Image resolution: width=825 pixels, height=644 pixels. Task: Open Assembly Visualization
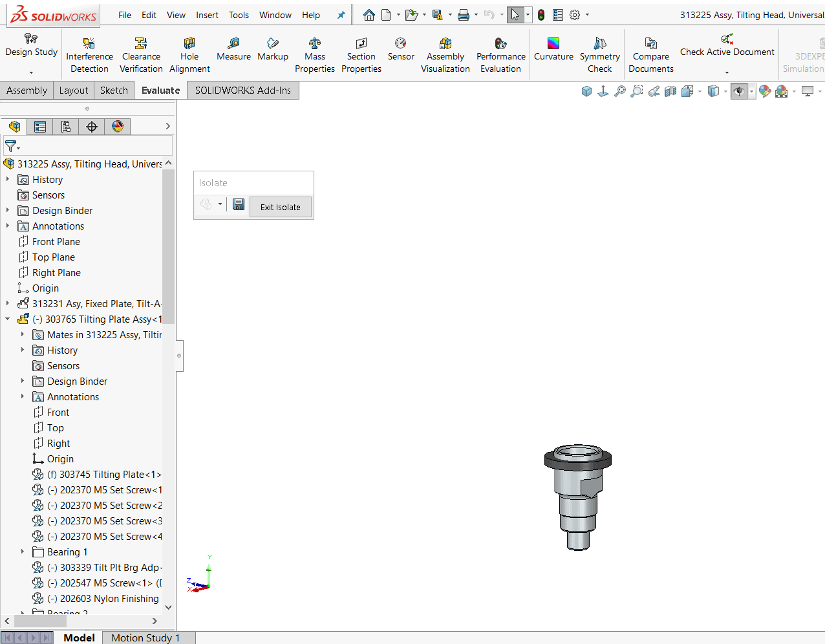coord(445,55)
